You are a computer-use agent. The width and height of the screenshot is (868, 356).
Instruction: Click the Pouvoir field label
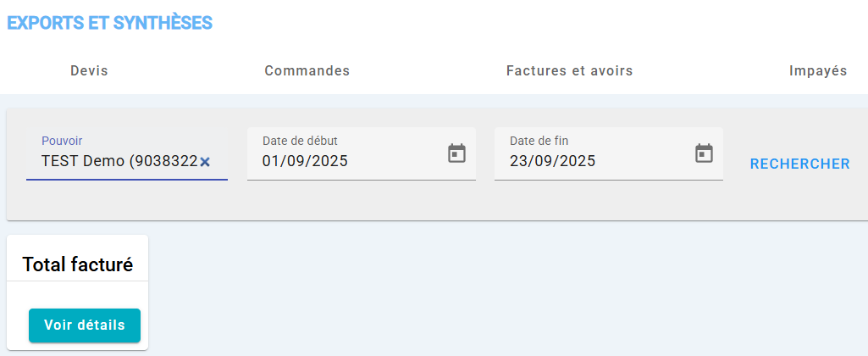pos(62,141)
